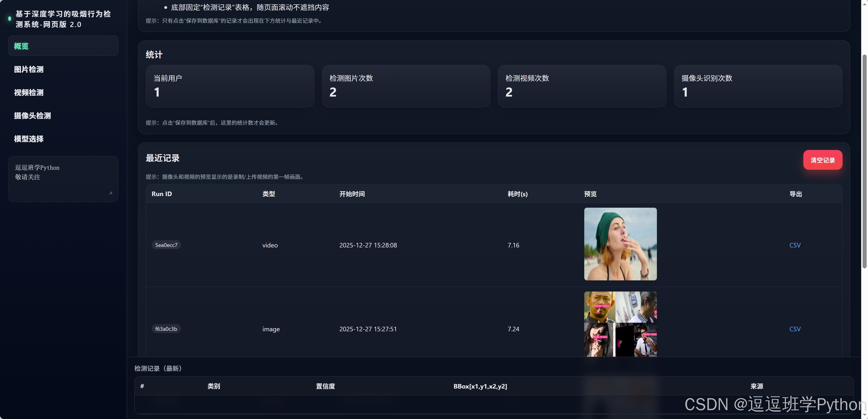Click the 类别 header in detection table
This screenshot has height=419, width=868.
(214, 386)
